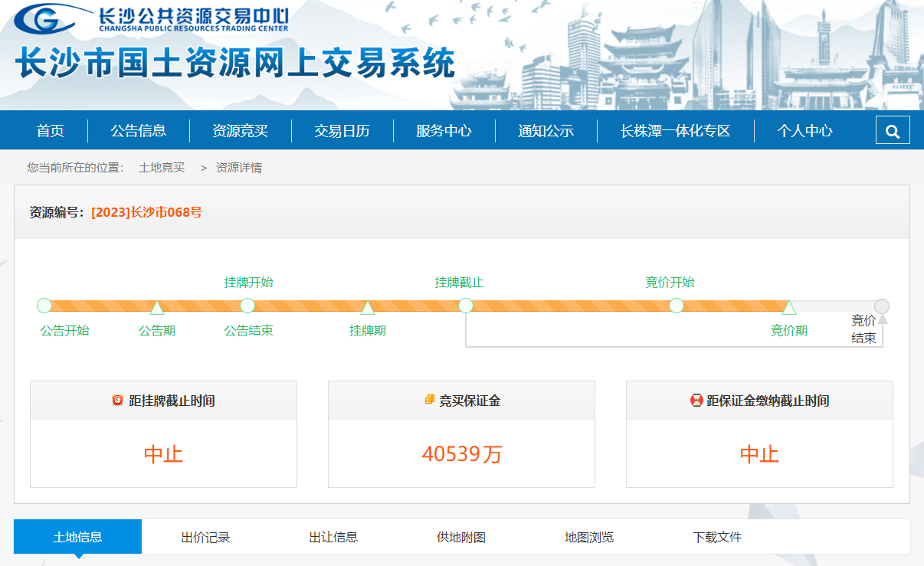Click the 挂牌开始 label above the timeline
Screen dimensions: 924x566
click(x=248, y=282)
